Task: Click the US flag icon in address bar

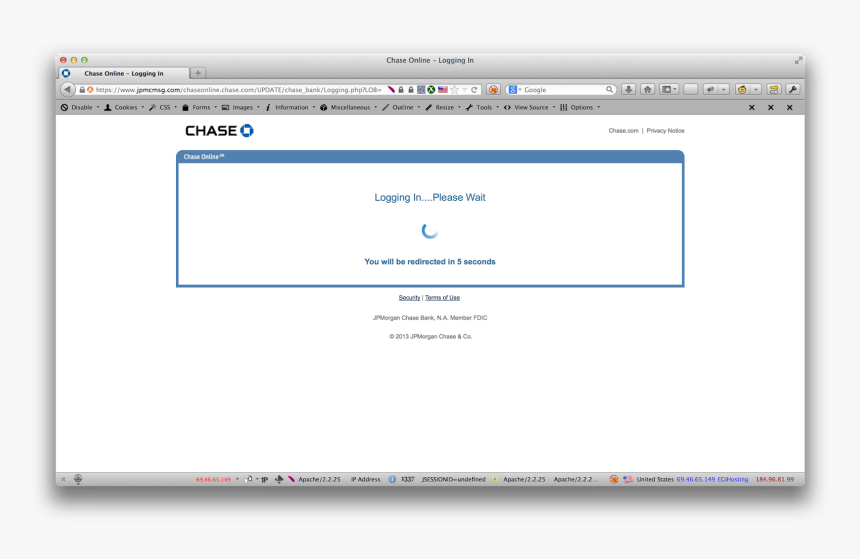Action: coord(442,90)
